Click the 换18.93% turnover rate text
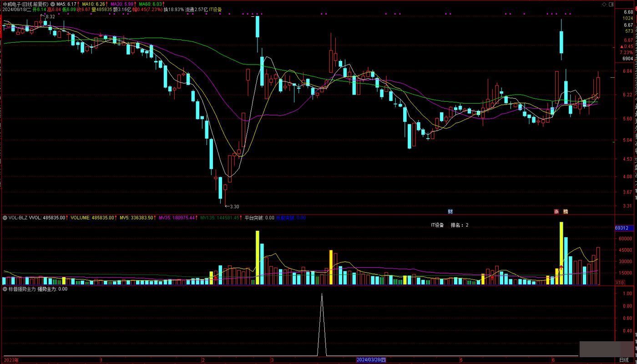The height and width of the screenshot is (364, 637). tap(174, 10)
